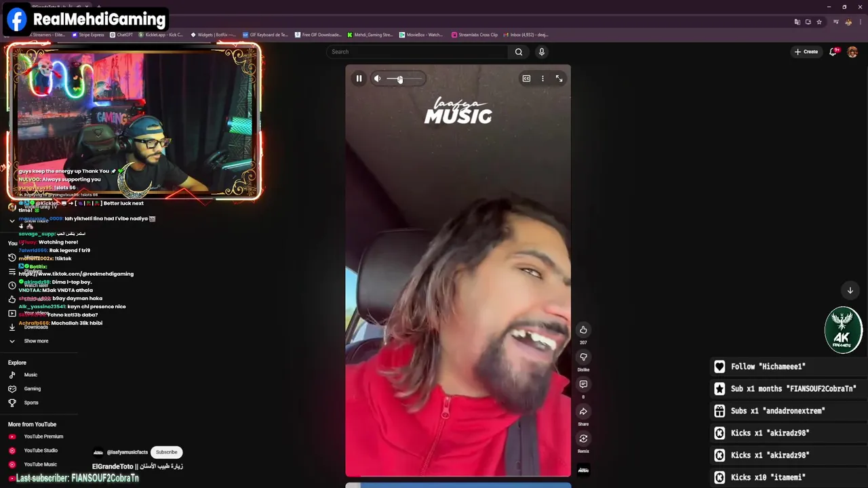The image size is (868, 488).
Task: Open comments for the Short
Action: (x=583, y=384)
